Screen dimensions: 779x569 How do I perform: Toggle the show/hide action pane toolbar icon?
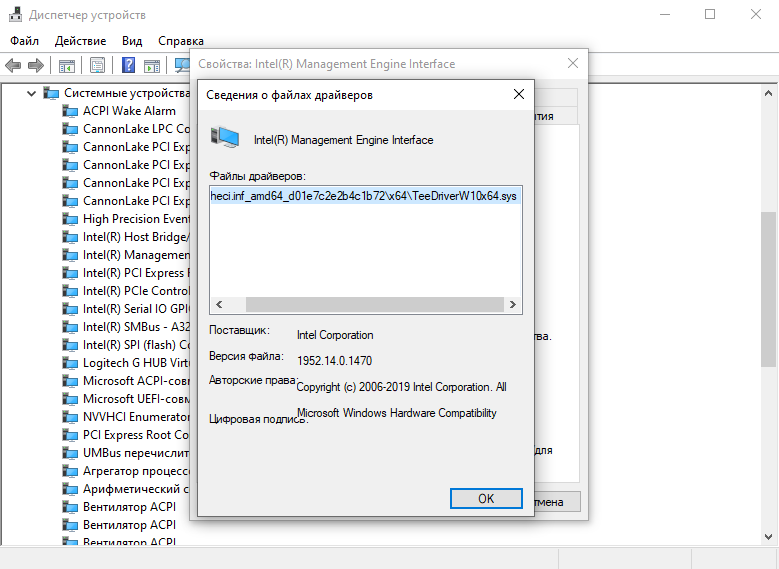click(x=152, y=65)
